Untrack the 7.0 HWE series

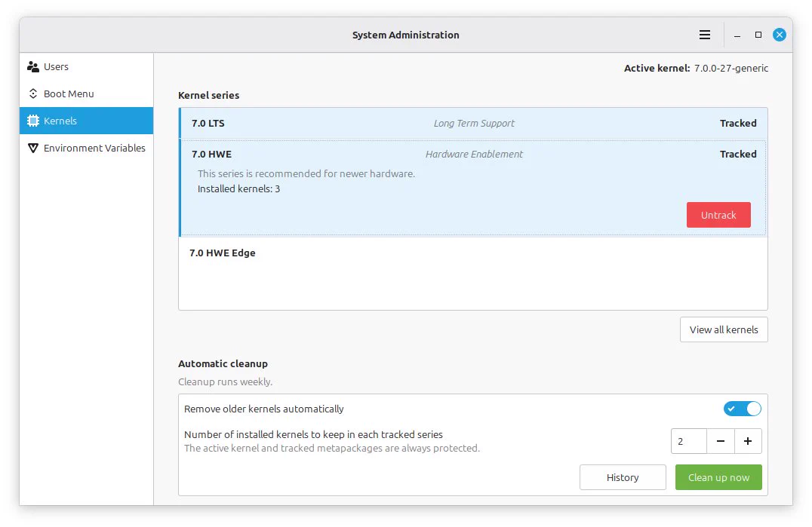pos(718,215)
